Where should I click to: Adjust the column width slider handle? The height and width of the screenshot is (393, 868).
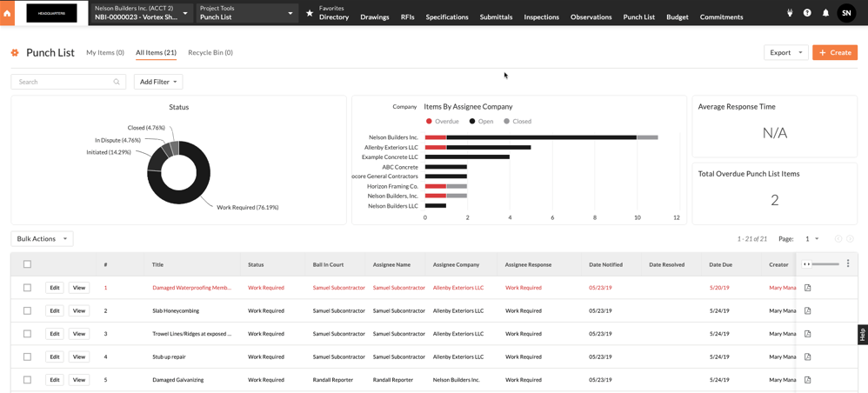807,263
